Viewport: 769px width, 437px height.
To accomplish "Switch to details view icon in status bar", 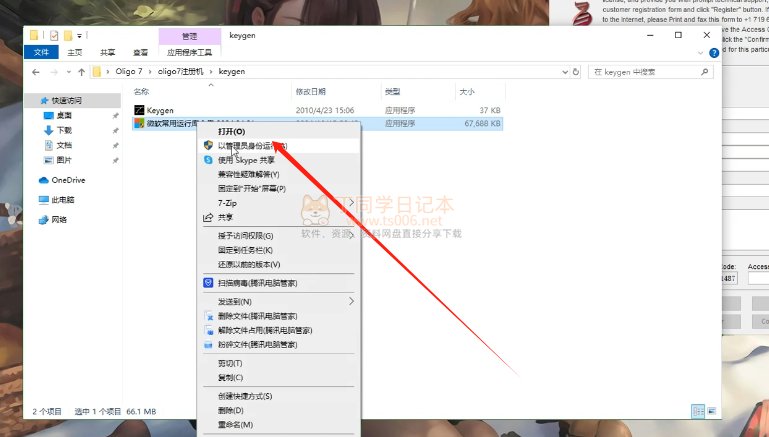I will (698, 411).
